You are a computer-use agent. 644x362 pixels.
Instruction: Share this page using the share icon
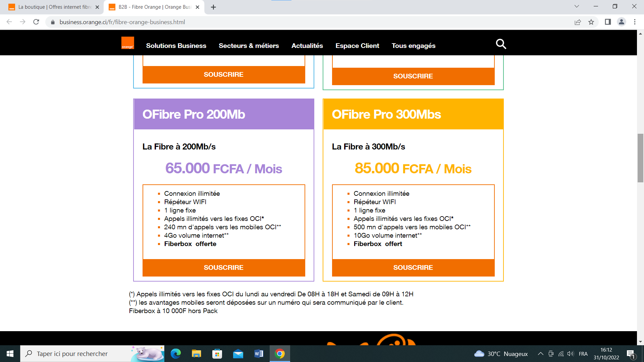[x=578, y=22]
